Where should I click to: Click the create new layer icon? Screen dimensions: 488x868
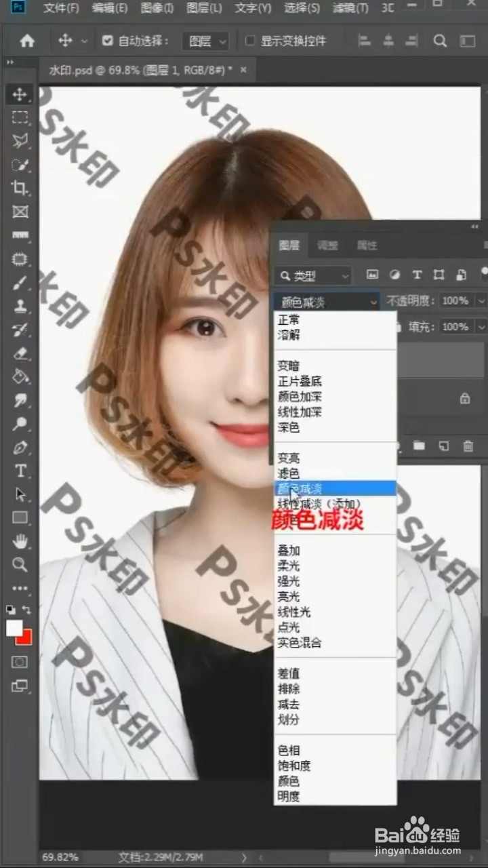pos(443,446)
